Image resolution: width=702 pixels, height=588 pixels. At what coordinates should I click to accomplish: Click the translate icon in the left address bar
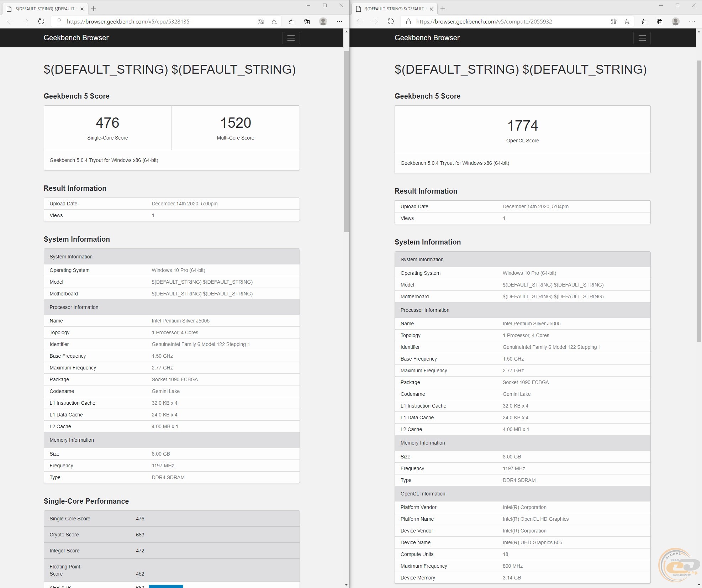coord(261,21)
